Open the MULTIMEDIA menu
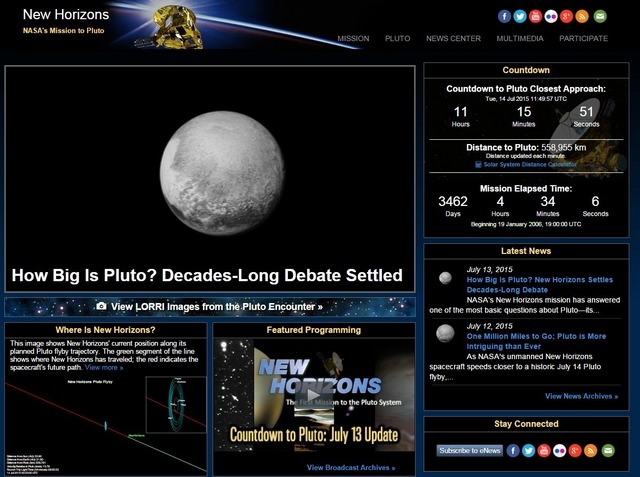Viewport: 640px width, 477px height. point(520,38)
